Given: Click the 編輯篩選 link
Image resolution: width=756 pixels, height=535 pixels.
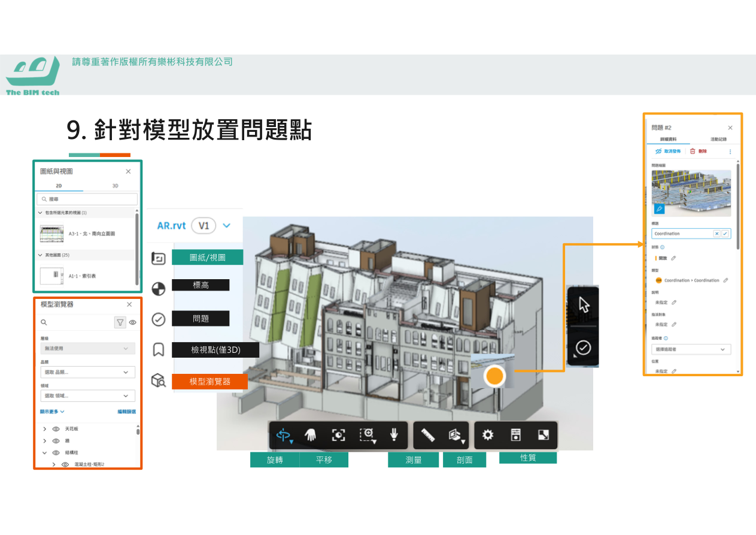Looking at the screenshot, I should (126, 412).
